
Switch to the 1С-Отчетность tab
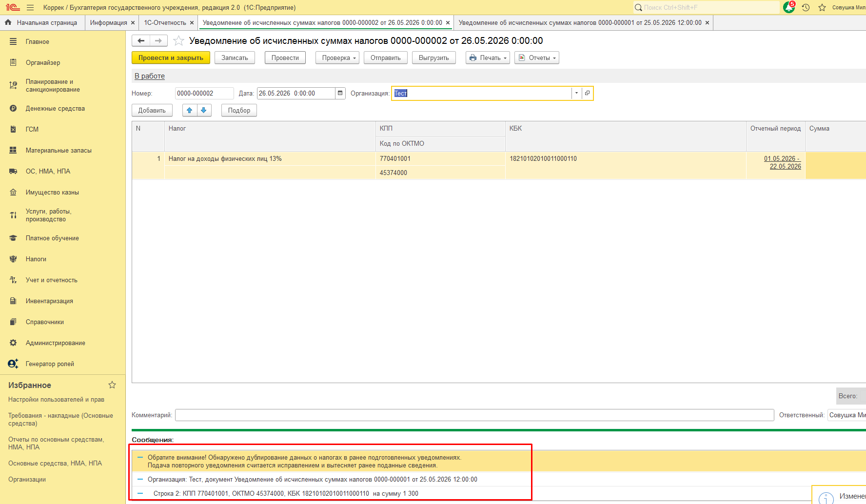tap(165, 22)
